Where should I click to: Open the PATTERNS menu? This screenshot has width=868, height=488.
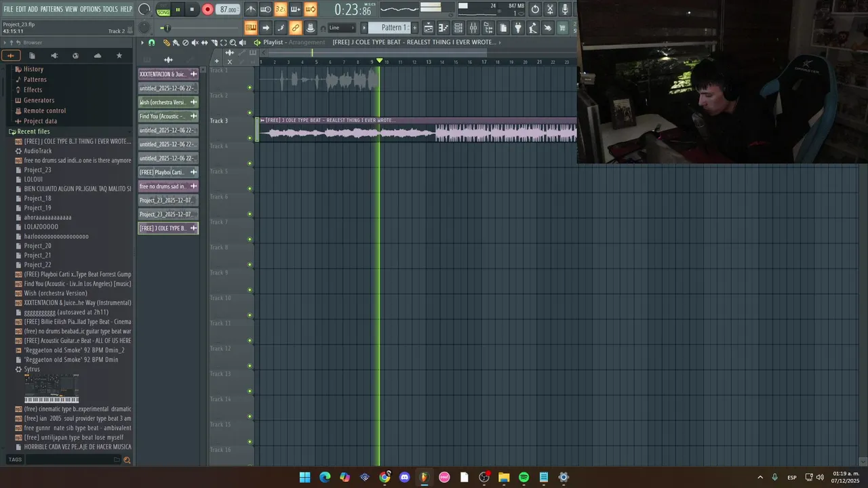point(52,9)
